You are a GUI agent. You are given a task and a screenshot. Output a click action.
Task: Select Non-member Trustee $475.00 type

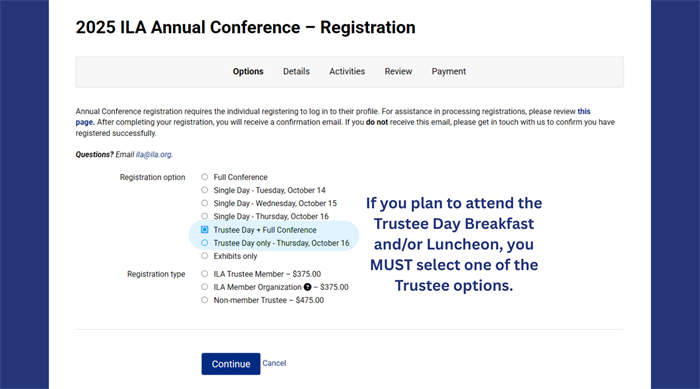tap(204, 300)
